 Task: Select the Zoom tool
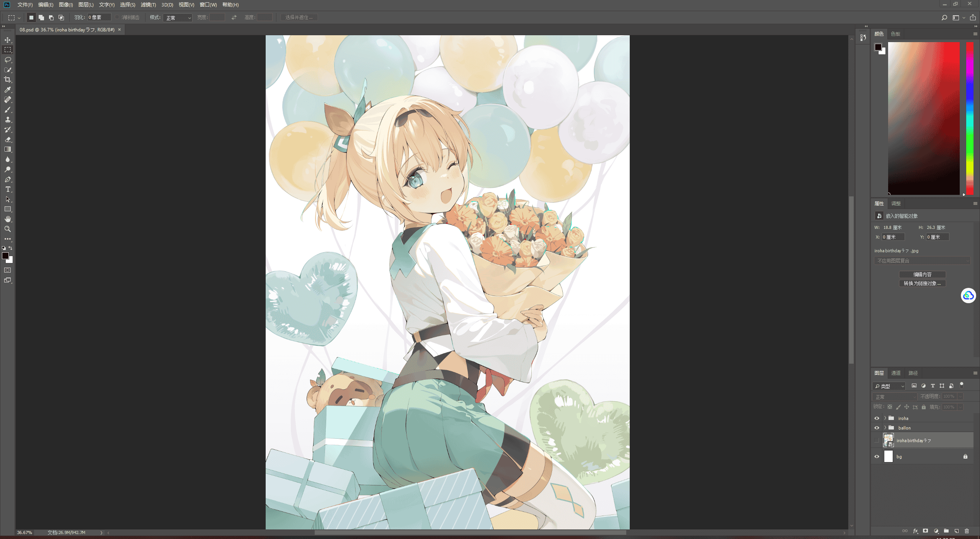[x=8, y=229]
